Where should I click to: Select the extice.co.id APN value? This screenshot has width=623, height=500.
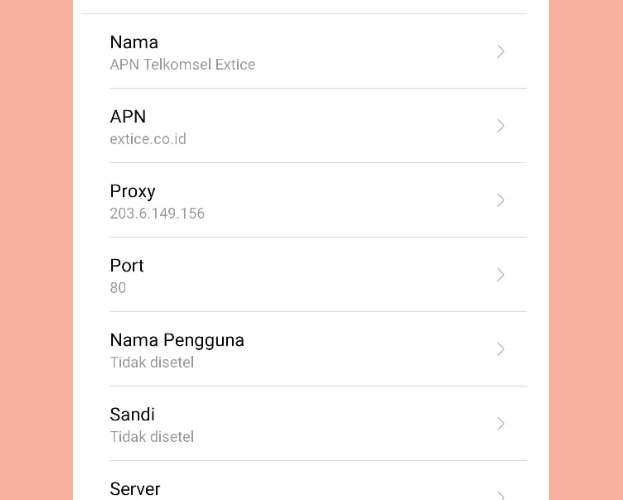coord(148,139)
